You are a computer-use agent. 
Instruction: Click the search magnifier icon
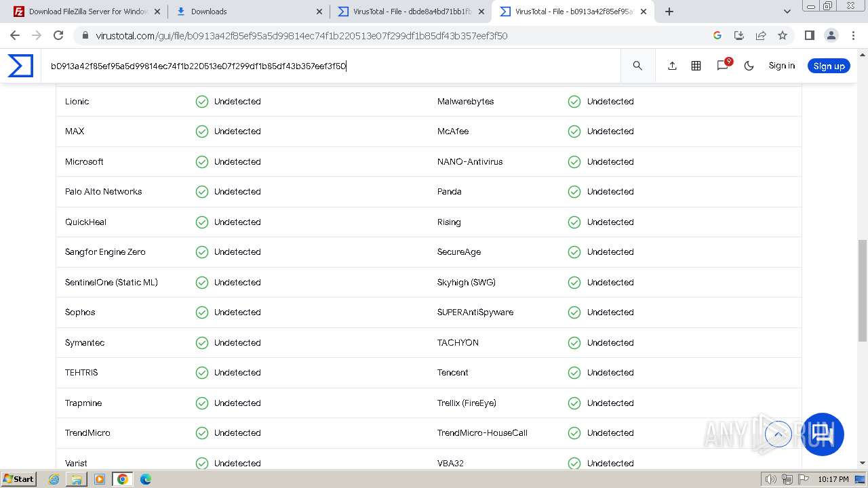click(x=637, y=66)
